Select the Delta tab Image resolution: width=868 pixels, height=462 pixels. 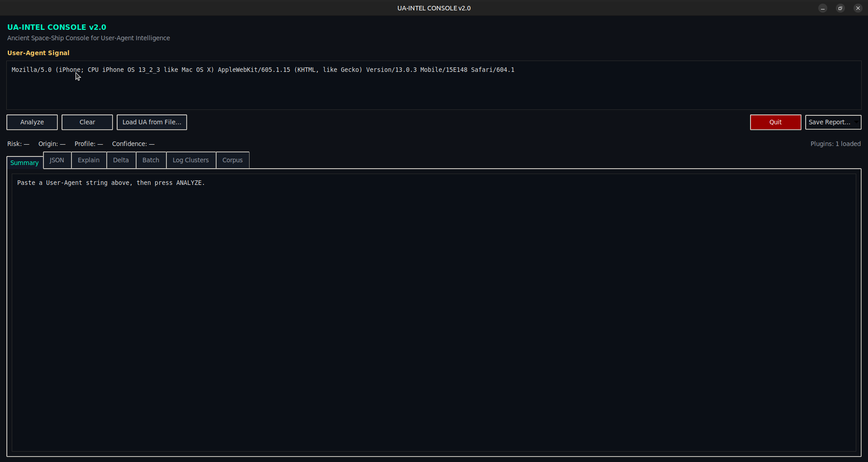coord(121,160)
